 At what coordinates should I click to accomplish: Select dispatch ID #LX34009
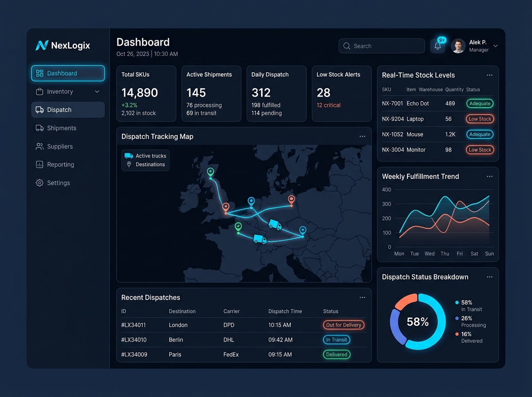tap(134, 354)
